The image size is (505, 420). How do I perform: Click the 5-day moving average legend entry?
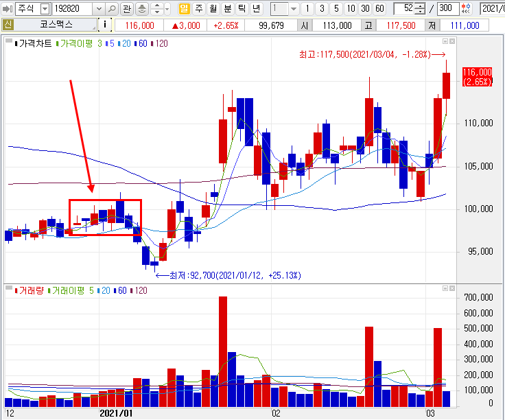click(110, 43)
